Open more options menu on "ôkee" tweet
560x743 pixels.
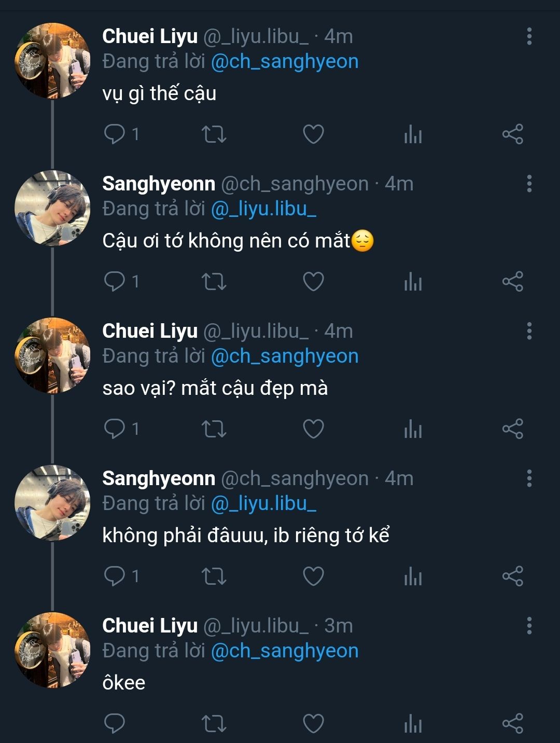click(x=529, y=626)
